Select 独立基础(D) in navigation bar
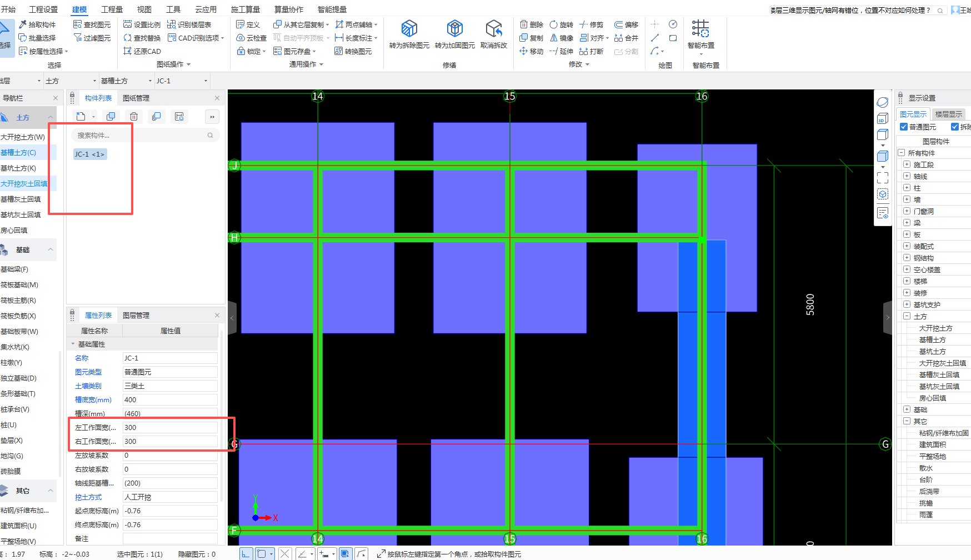 [18, 378]
